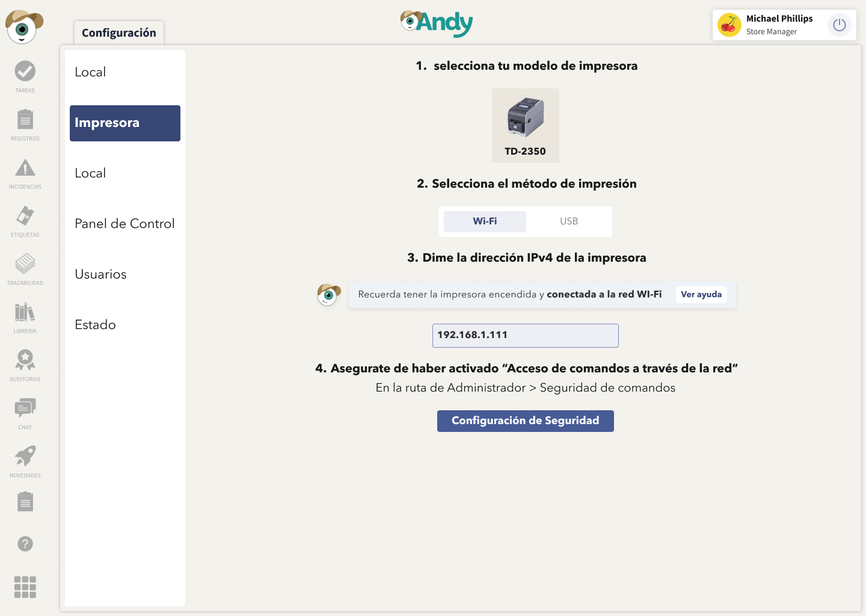
Task: Switch printing method to USB
Action: [x=569, y=221]
